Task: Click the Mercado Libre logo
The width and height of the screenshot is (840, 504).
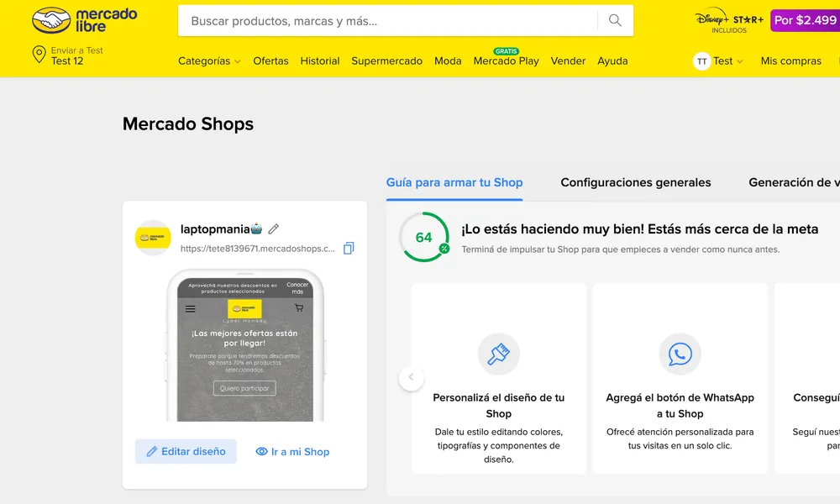Action: (x=85, y=20)
